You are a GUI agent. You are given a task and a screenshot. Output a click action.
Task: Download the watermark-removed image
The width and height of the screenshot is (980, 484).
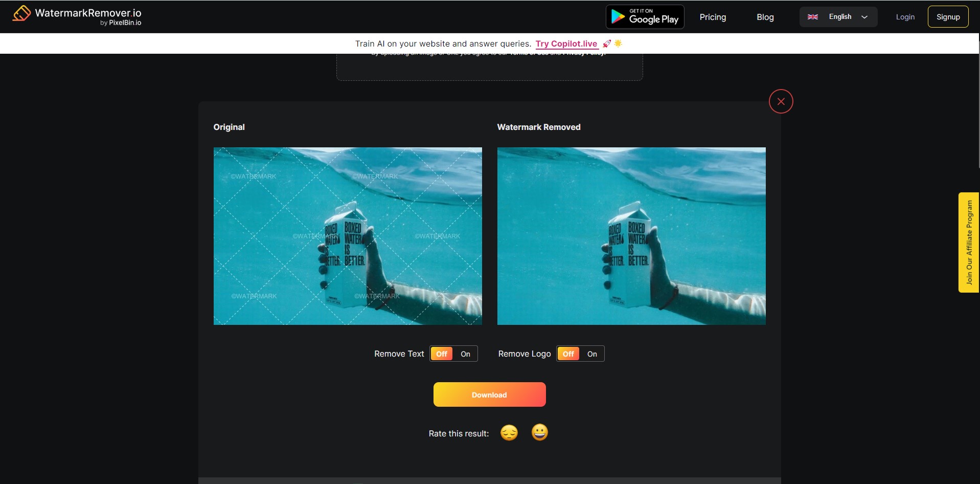tap(490, 394)
